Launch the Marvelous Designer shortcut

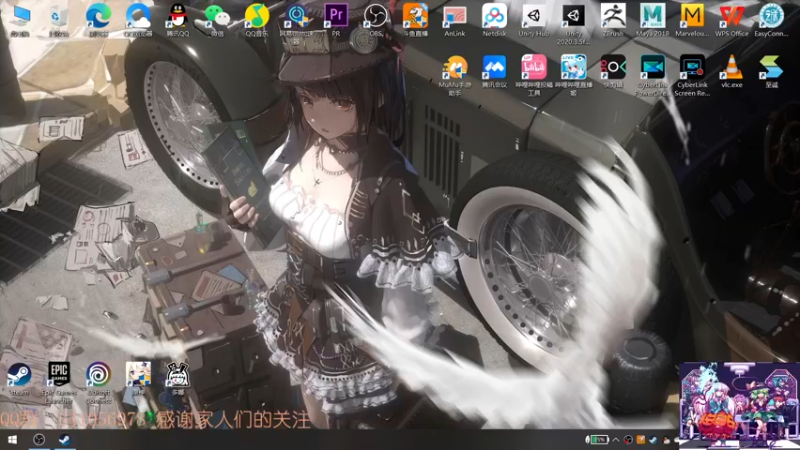tap(692, 20)
